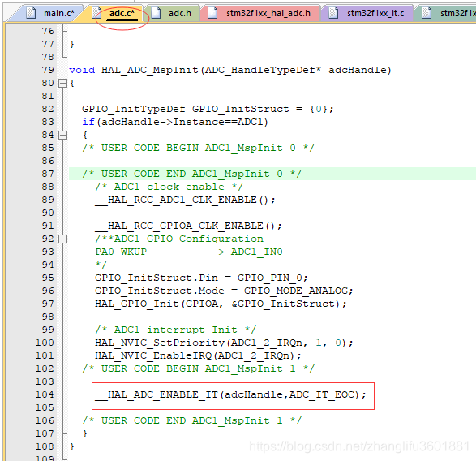Click the file icon on adc.h tab

156,13
